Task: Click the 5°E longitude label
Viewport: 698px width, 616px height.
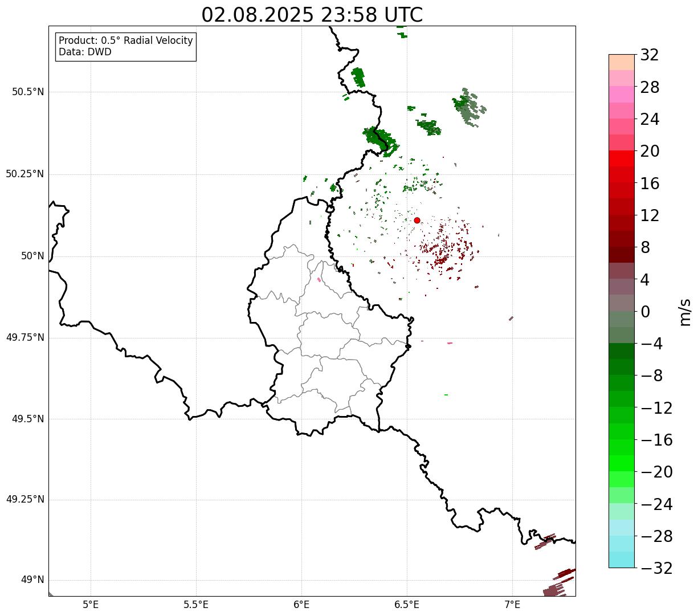Action: tap(91, 604)
